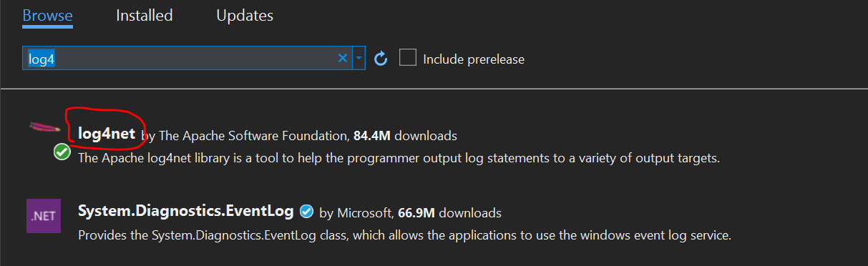868x266 pixels.
Task: Click the EventLog package description text
Action: click(x=404, y=235)
